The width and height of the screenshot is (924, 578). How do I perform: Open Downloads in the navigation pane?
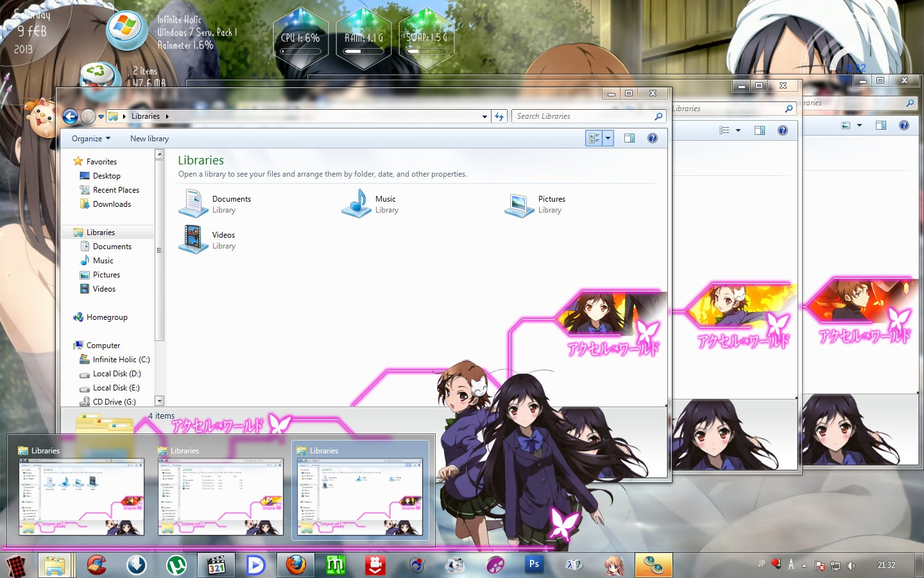(112, 204)
